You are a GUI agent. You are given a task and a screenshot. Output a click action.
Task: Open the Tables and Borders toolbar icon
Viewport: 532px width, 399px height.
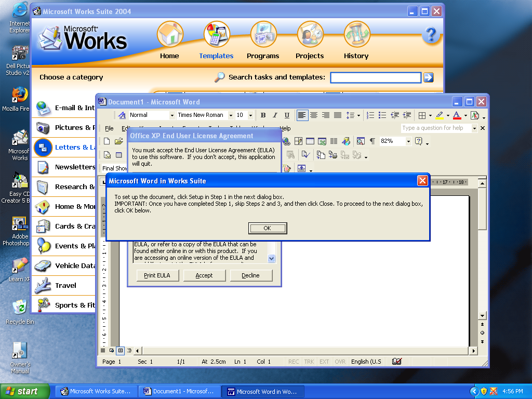(298, 141)
